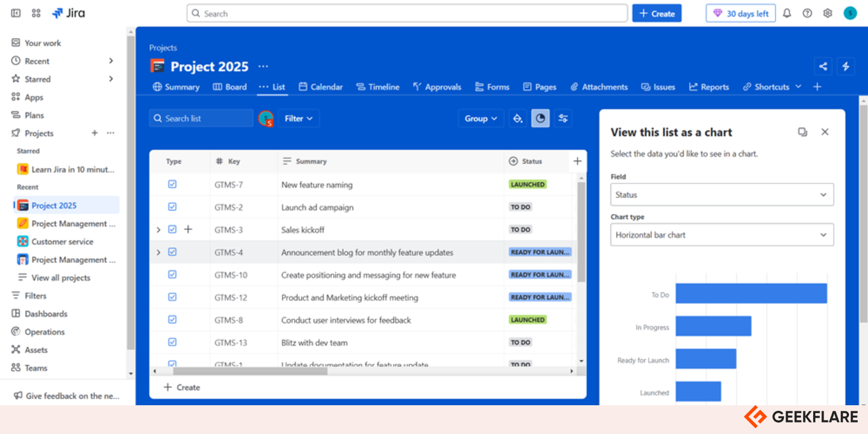868x434 pixels.
Task: Copy the chart using the duplicate icon
Action: (x=802, y=132)
